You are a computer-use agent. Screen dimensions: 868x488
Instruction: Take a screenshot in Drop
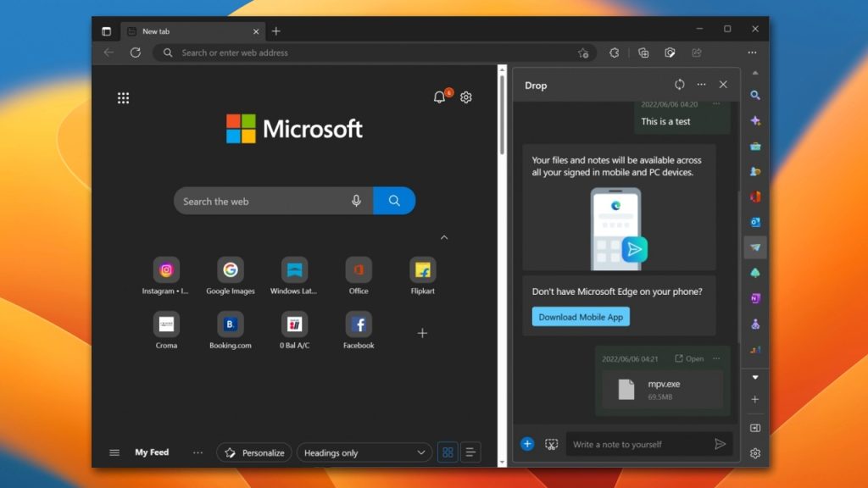551,444
